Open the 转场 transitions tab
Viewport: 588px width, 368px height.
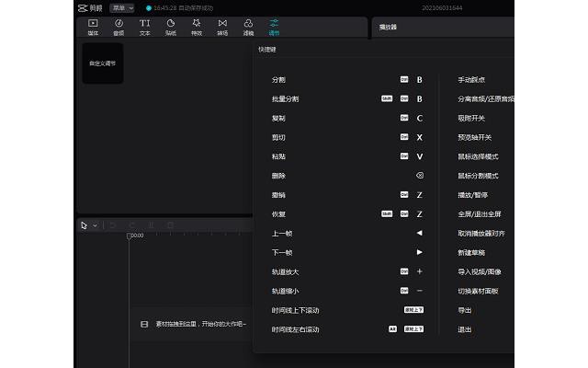coord(222,28)
